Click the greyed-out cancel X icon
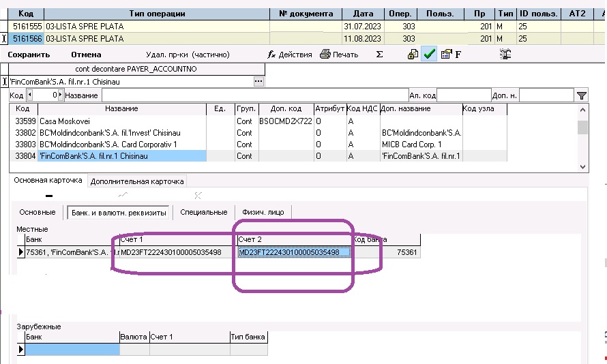Screen dimensions: 607x364 [x=198, y=196]
